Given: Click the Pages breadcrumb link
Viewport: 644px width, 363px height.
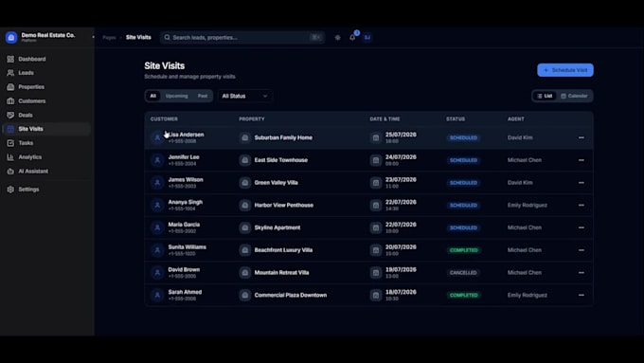Looking at the screenshot, I should click(109, 37).
